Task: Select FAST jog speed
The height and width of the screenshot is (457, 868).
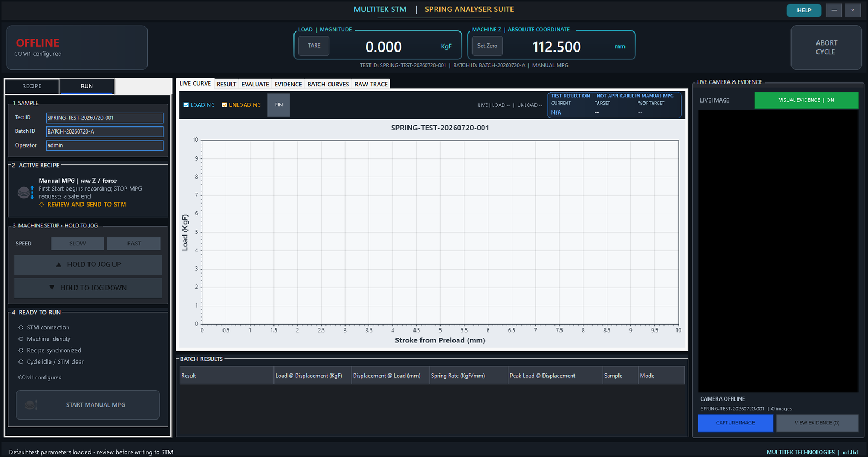Action: point(134,244)
